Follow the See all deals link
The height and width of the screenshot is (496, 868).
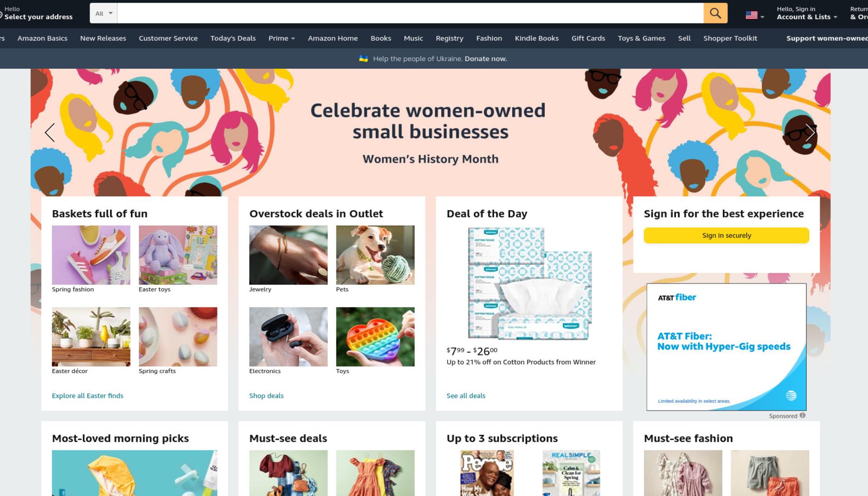[x=466, y=396]
